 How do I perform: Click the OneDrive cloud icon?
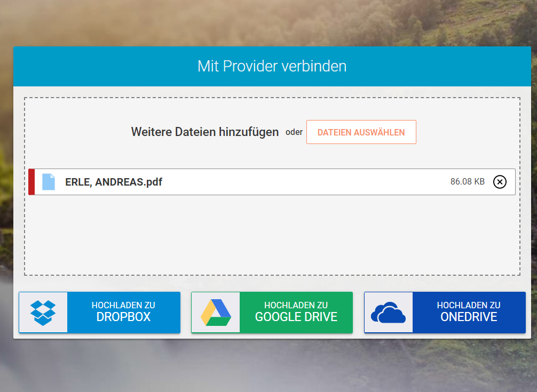388,313
